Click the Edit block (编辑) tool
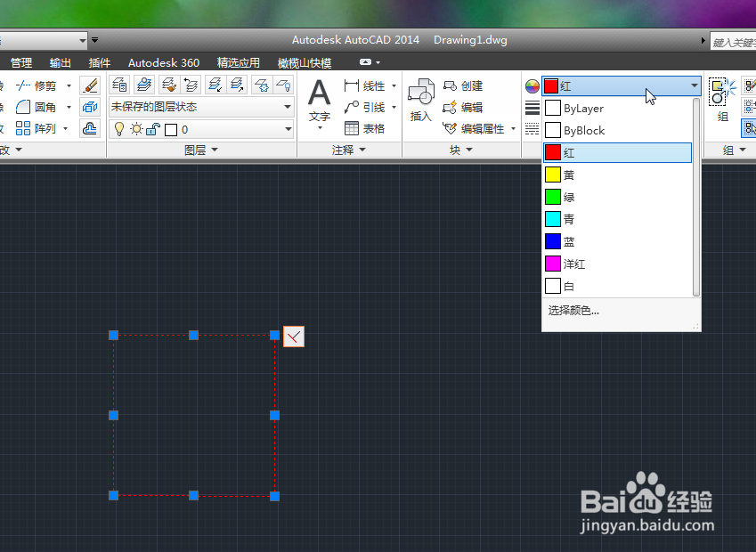This screenshot has width=756, height=552. tap(463, 107)
